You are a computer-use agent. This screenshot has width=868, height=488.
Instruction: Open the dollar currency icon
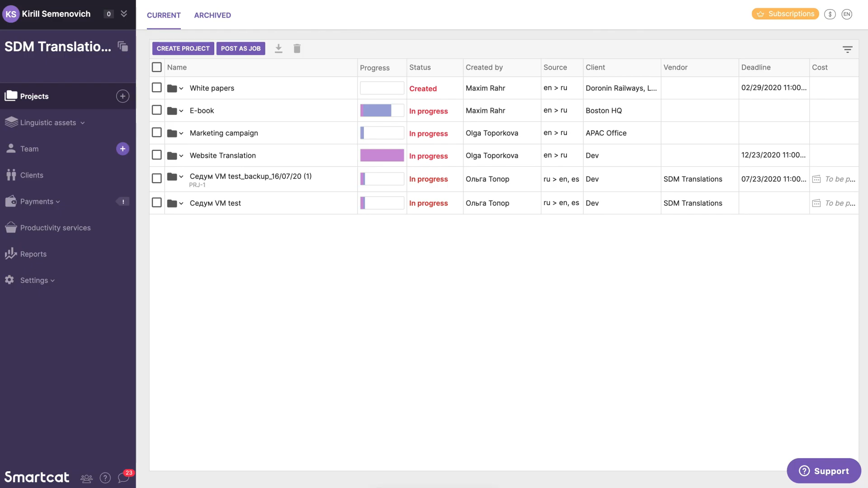(x=830, y=14)
